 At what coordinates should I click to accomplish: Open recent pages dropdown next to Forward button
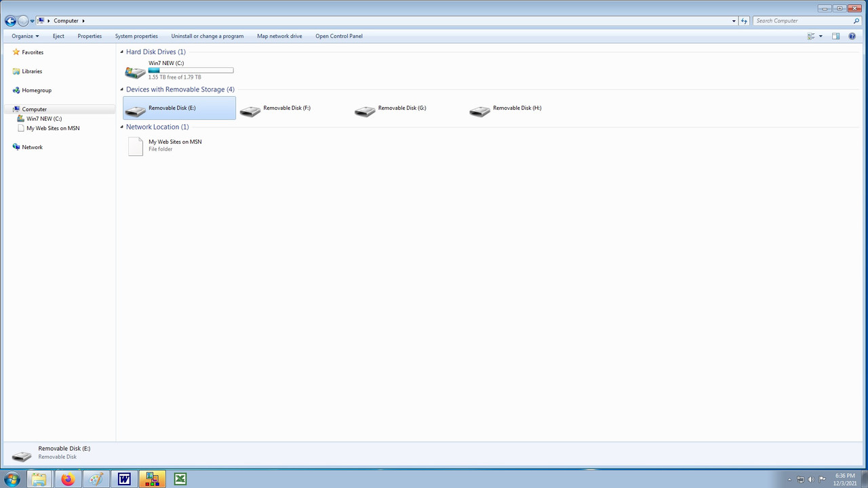32,21
